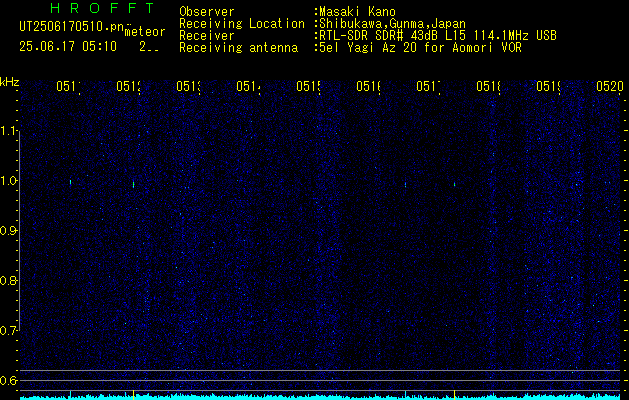Screen dimensions: 629x400
Task: Click the 'Receiver' field label
Action: [x=207, y=36]
